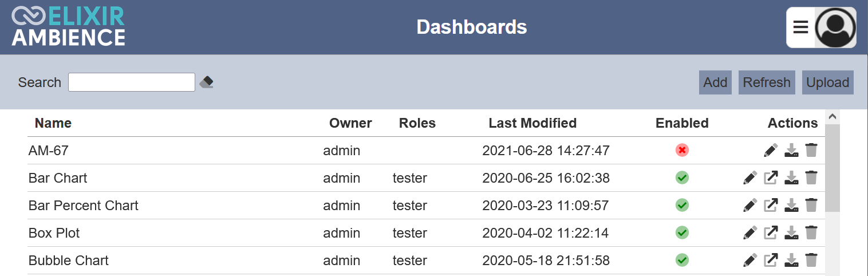Sort by Last Modified column header

click(532, 123)
